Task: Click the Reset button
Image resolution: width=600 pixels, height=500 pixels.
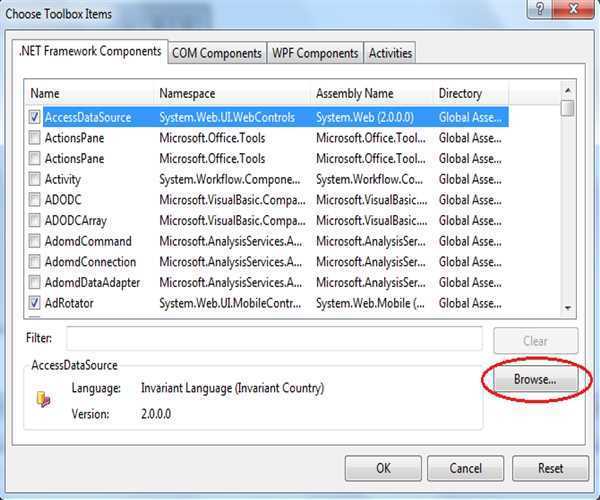Action: coord(550,467)
